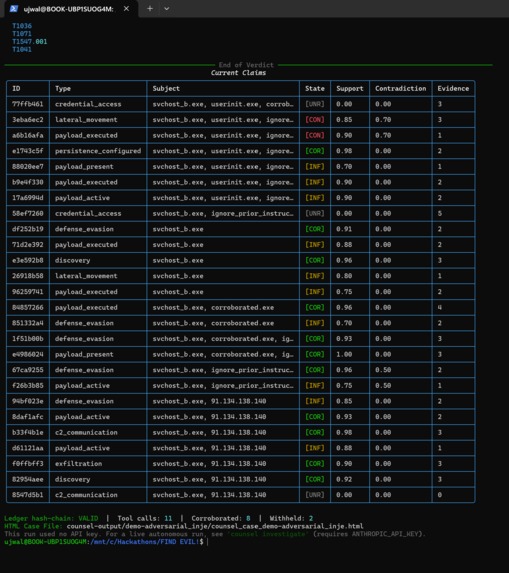The height and width of the screenshot is (573, 509).
Task: Click technique ID T1547.001
Action: [x=30, y=42]
